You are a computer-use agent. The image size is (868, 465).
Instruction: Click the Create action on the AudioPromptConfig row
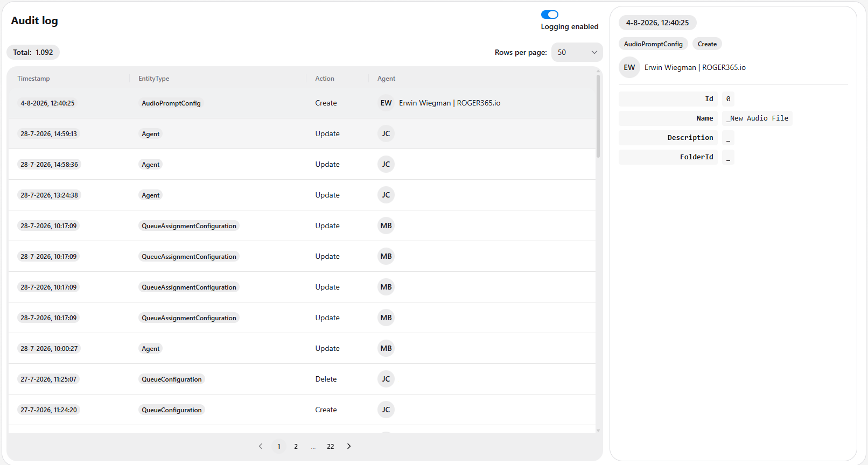coord(326,103)
